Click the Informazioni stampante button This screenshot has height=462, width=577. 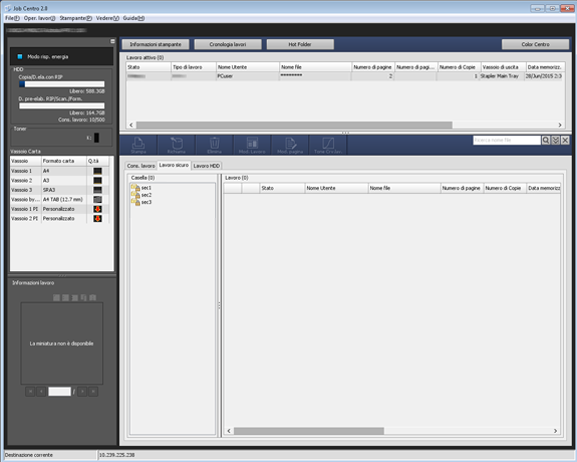[155, 44]
